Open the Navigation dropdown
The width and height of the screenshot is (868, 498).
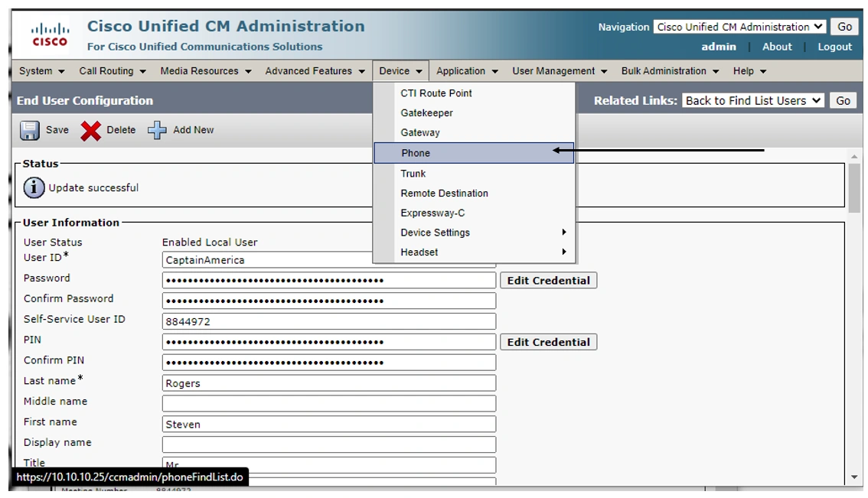(739, 27)
